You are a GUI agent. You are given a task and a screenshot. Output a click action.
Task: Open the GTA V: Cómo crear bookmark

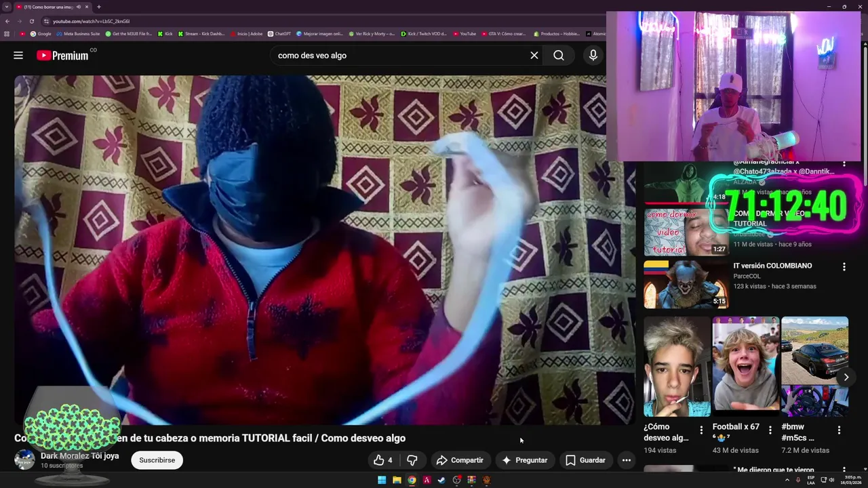point(502,33)
